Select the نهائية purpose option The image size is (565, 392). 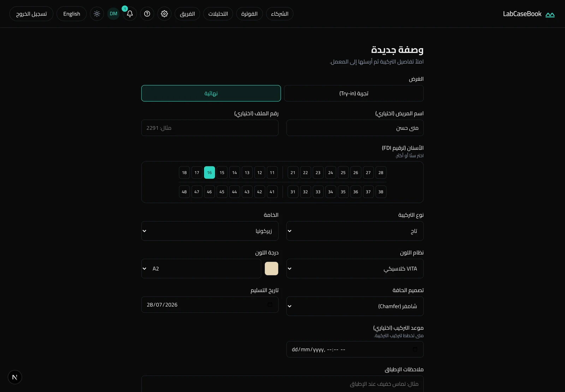211,93
